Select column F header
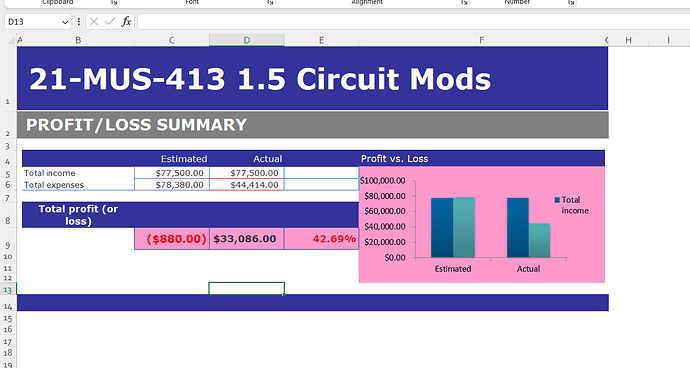Screen dimensions: 690x368 tap(482, 40)
